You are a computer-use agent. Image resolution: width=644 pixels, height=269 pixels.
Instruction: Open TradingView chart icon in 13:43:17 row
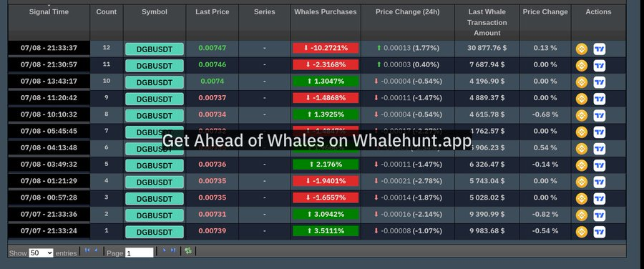[x=599, y=82]
